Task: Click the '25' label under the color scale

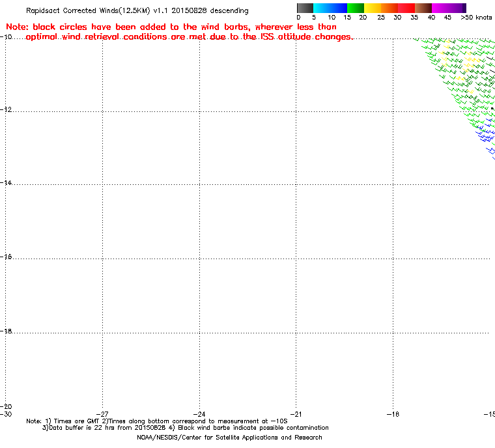Action: 381,18
